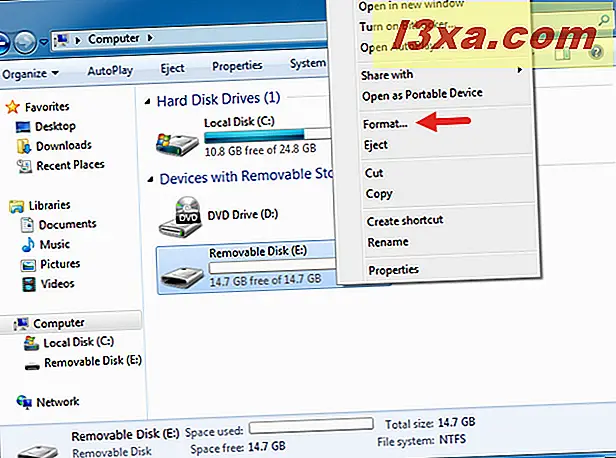Click the Network label in sidebar
Image resolution: width=616 pixels, height=458 pixels.
pos(58,402)
